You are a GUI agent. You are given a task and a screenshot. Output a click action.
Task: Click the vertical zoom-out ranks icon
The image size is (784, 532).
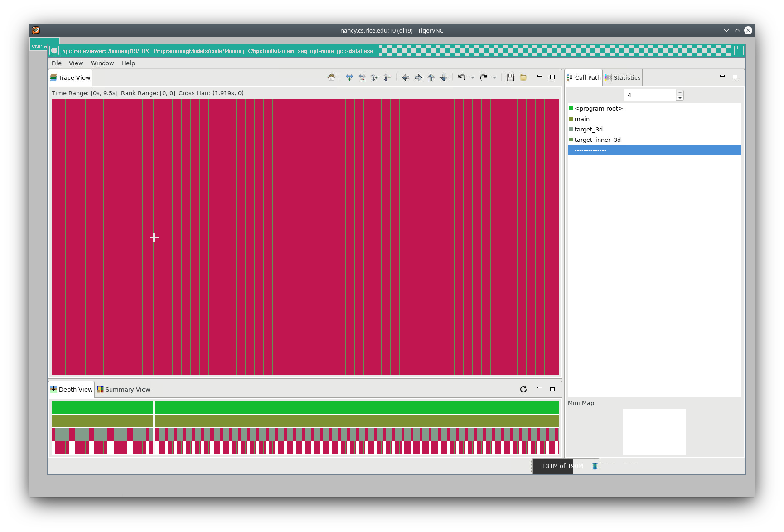coord(387,77)
